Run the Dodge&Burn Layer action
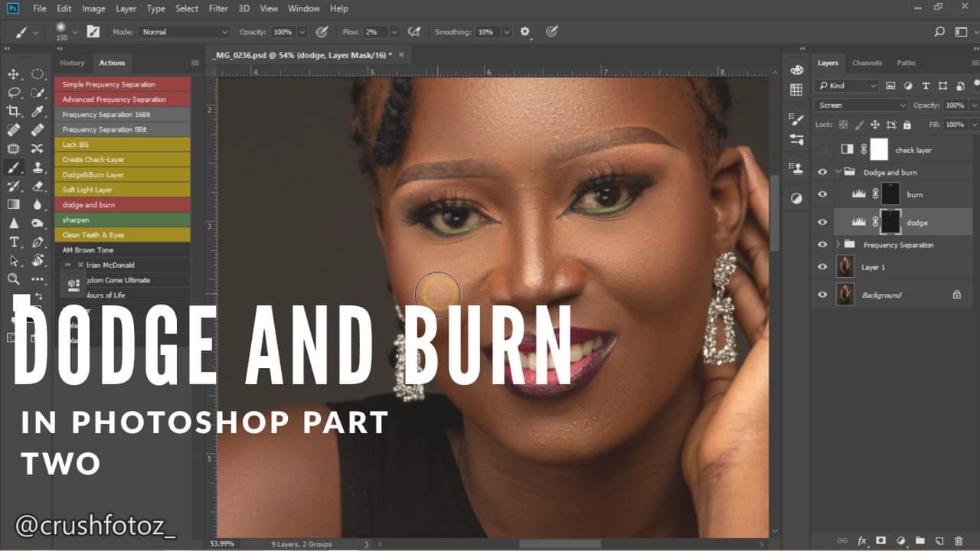Image resolution: width=980 pixels, height=551 pixels. coord(122,174)
